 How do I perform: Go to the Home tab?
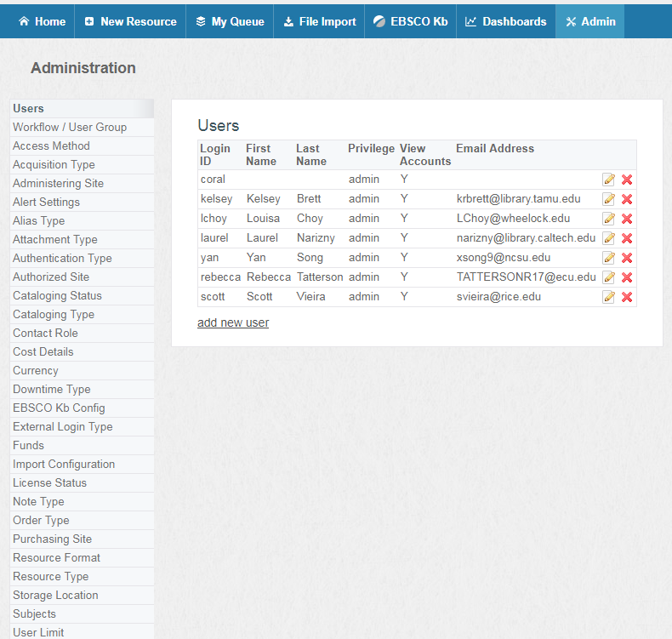pos(42,21)
